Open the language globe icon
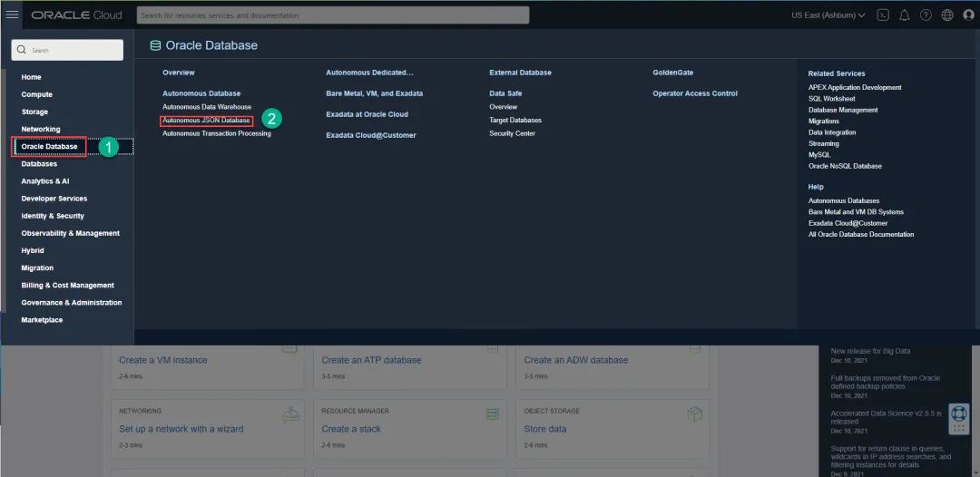 pyautogui.click(x=947, y=15)
